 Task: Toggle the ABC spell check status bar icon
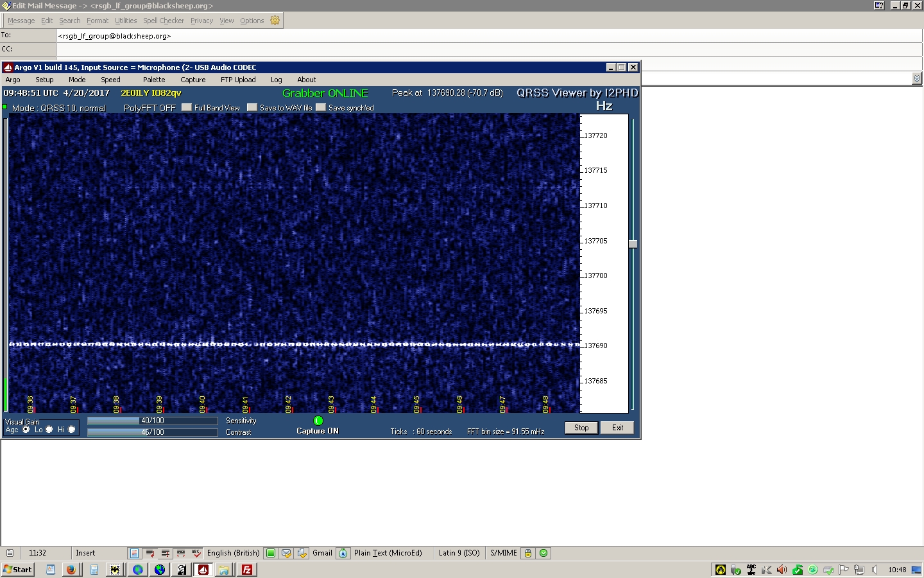[x=196, y=553]
